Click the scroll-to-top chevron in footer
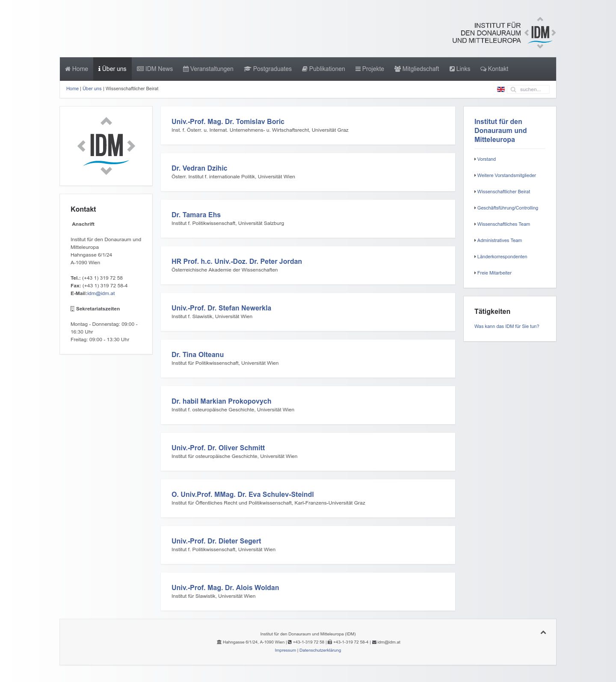This screenshot has height=682, width=616. point(543,632)
